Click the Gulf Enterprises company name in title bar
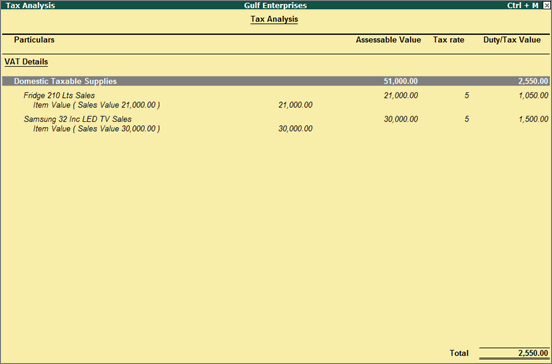The image size is (552, 364). (276, 5)
